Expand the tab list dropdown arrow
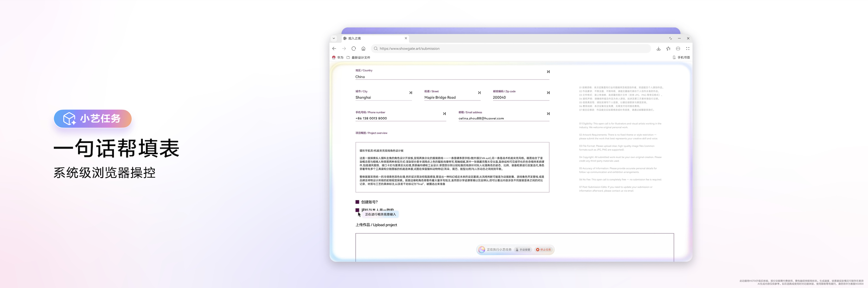Image resolution: width=868 pixels, height=288 pixels. click(334, 38)
